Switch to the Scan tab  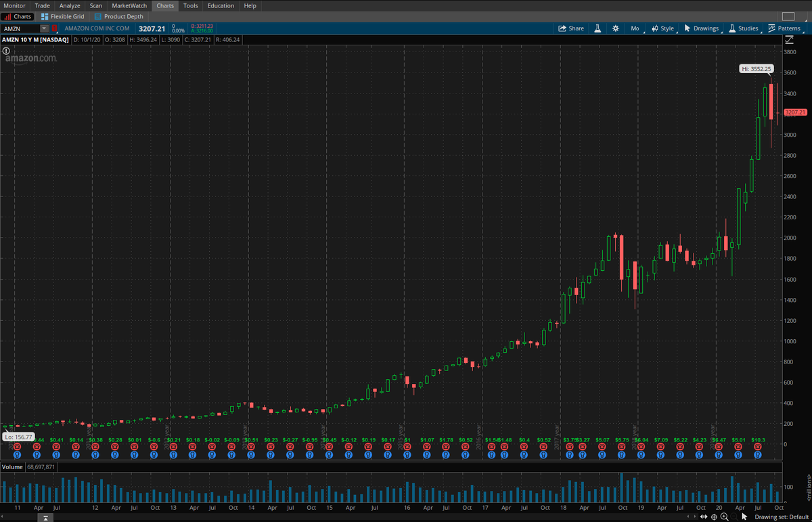[96, 5]
